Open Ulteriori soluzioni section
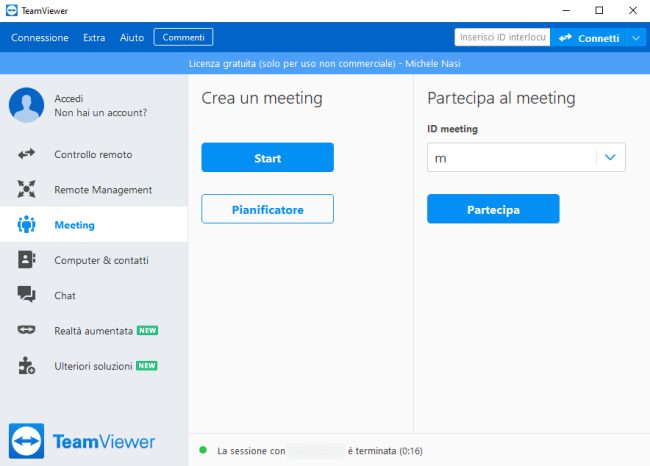The image size is (650, 466). (x=93, y=366)
